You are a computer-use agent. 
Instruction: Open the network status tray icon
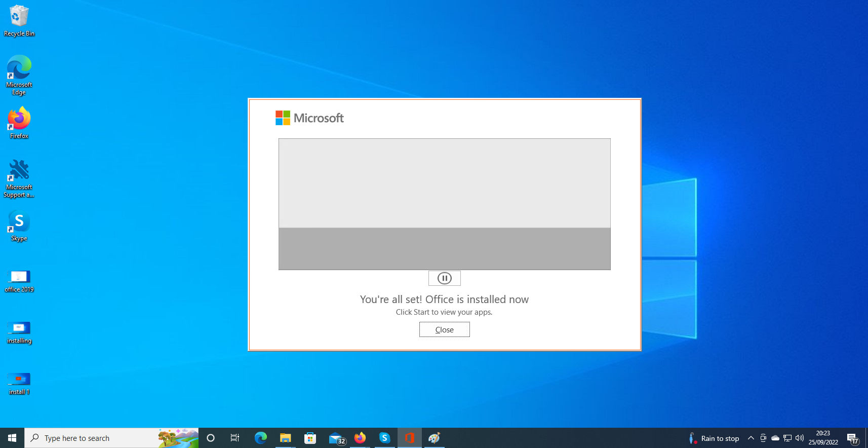point(787,438)
